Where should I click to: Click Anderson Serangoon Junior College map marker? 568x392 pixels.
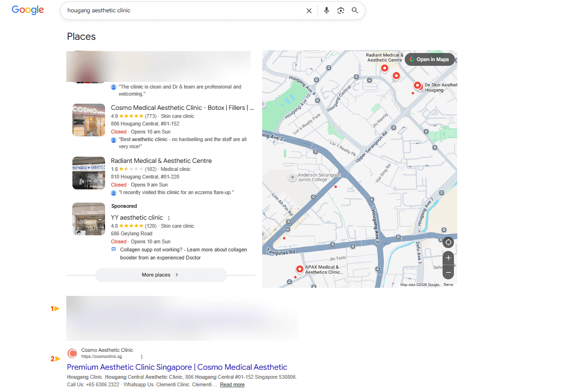point(293,177)
